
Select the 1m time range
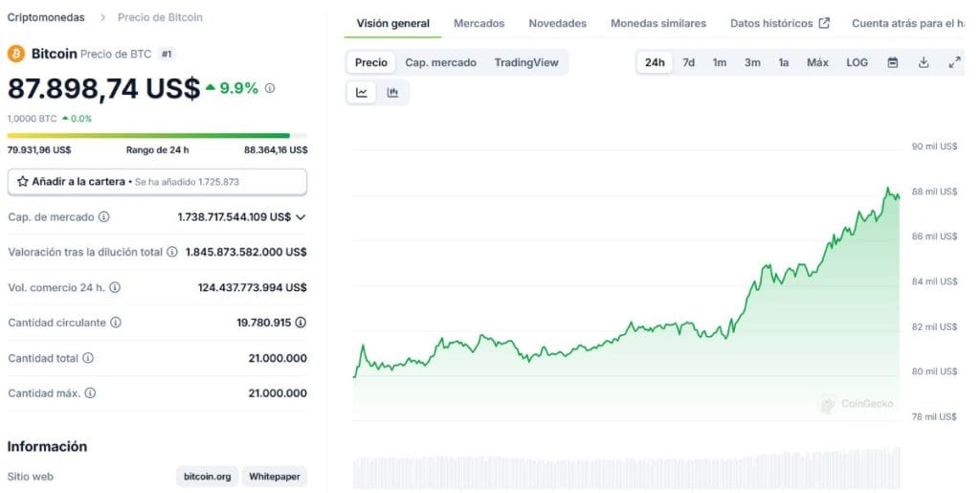[720, 62]
